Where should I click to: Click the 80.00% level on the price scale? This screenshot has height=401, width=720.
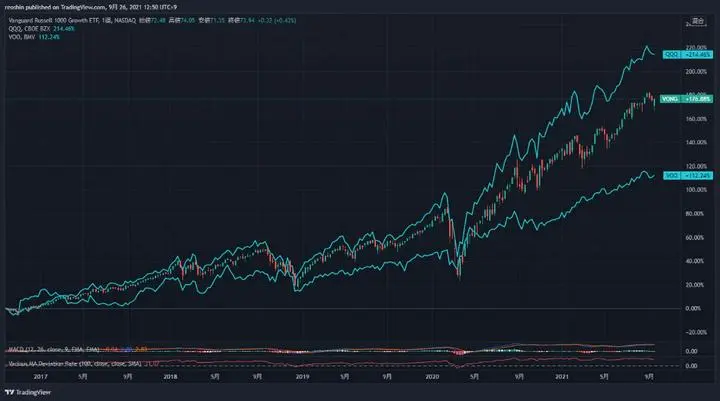pyautogui.click(x=695, y=214)
